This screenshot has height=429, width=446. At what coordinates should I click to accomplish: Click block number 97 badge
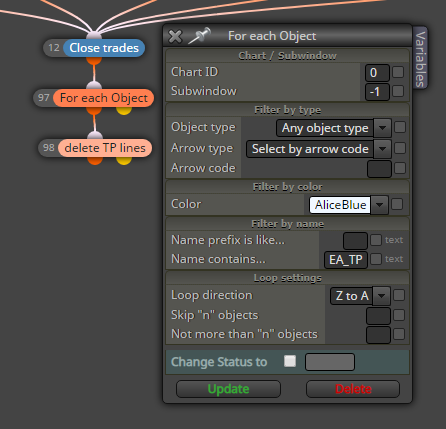pos(44,98)
